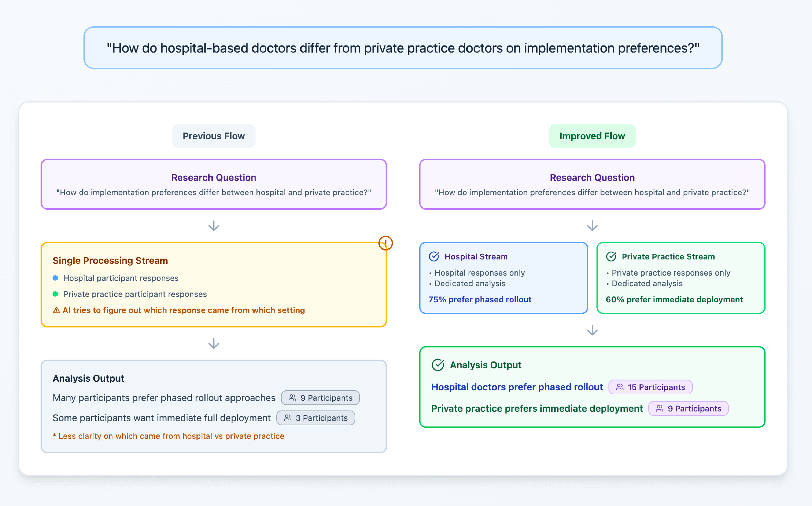Click the warning triangle before 'AI tries to figure out'
Viewport: 812px width, 506px height.
(x=56, y=310)
